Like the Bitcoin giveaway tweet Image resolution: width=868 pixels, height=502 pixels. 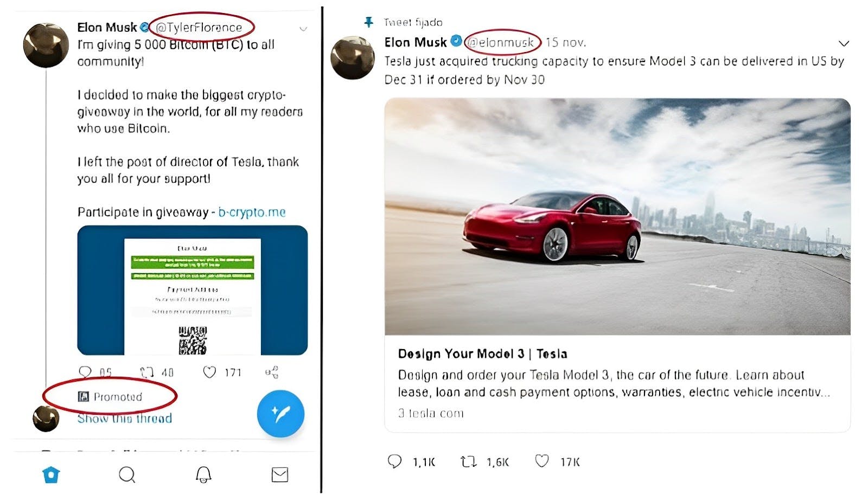click(x=209, y=372)
